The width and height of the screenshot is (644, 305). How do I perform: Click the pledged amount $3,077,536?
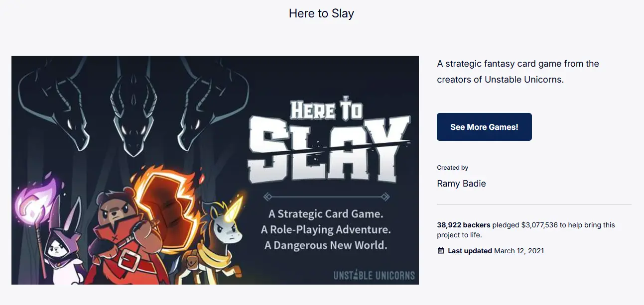point(539,225)
